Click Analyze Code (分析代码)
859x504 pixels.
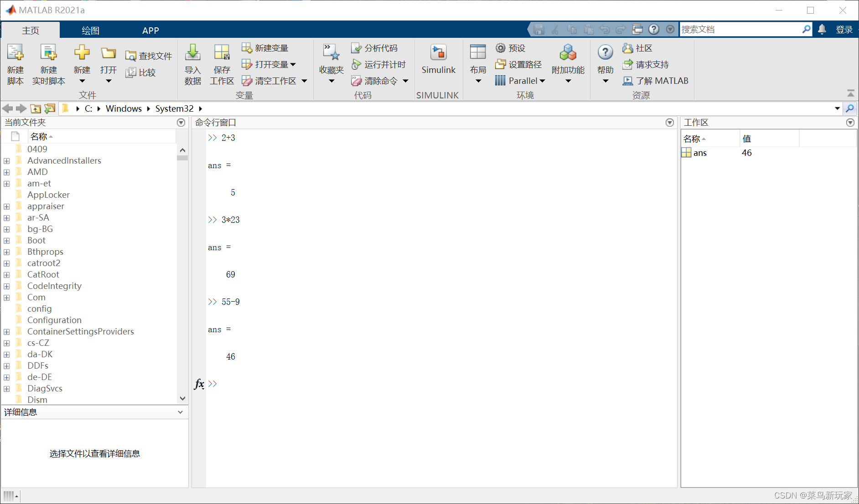click(374, 48)
